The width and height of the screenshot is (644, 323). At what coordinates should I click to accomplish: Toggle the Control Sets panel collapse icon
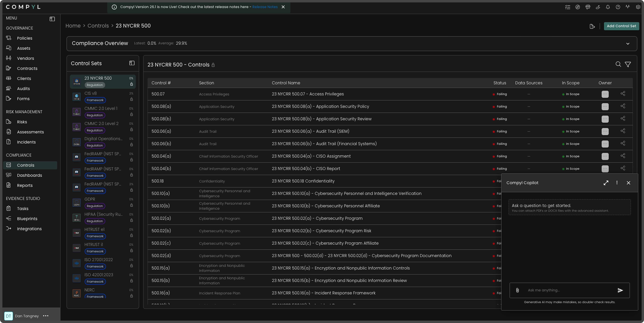(x=132, y=63)
